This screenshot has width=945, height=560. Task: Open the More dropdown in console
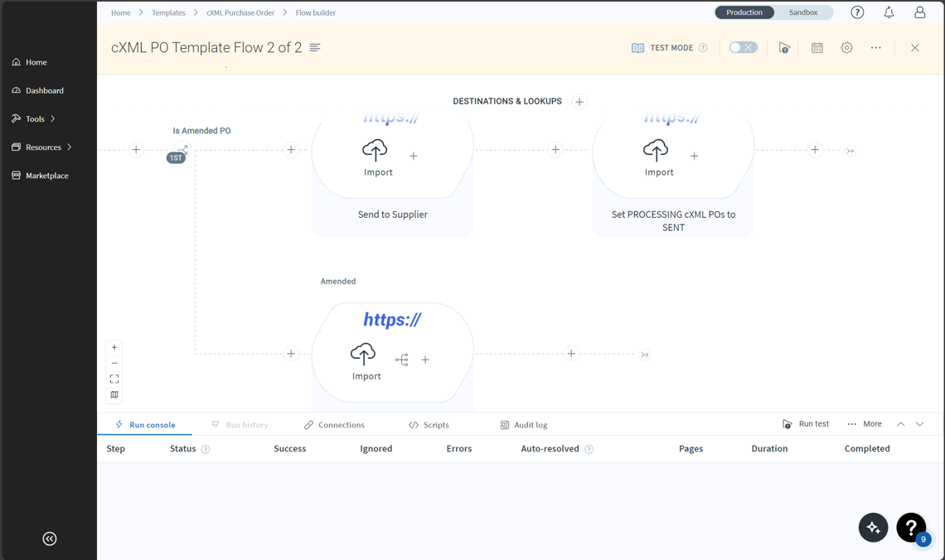(x=865, y=424)
